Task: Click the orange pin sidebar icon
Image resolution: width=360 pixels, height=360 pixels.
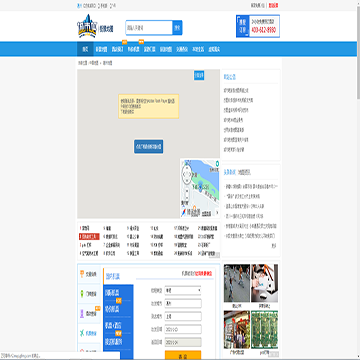Action: [82, 274]
